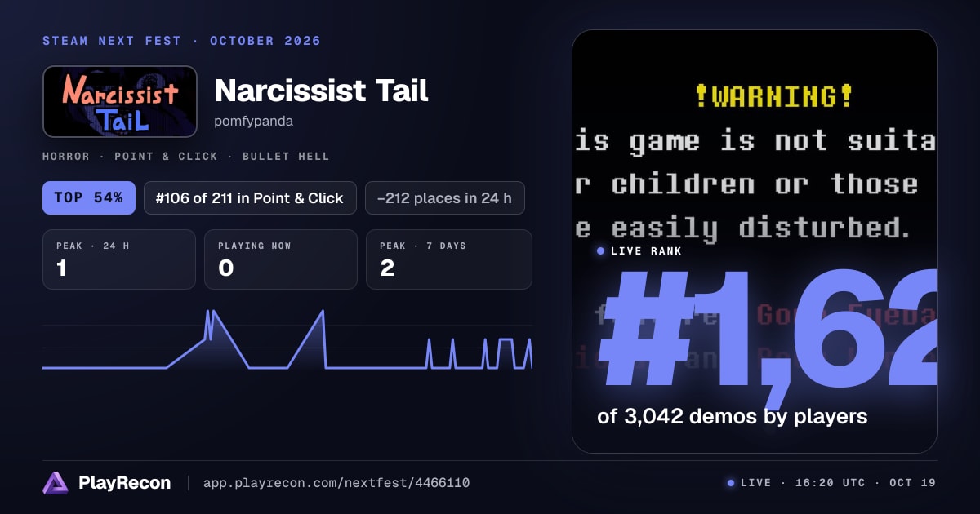Select the PLAYING NOW stat card
The height and width of the screenshot is (514, 980).
pos(281,259)
